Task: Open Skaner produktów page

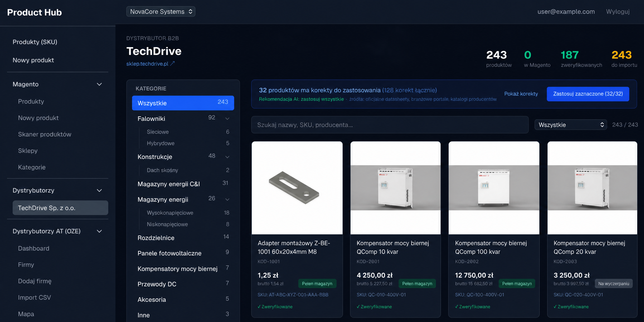Action: (x=45, y=134)
